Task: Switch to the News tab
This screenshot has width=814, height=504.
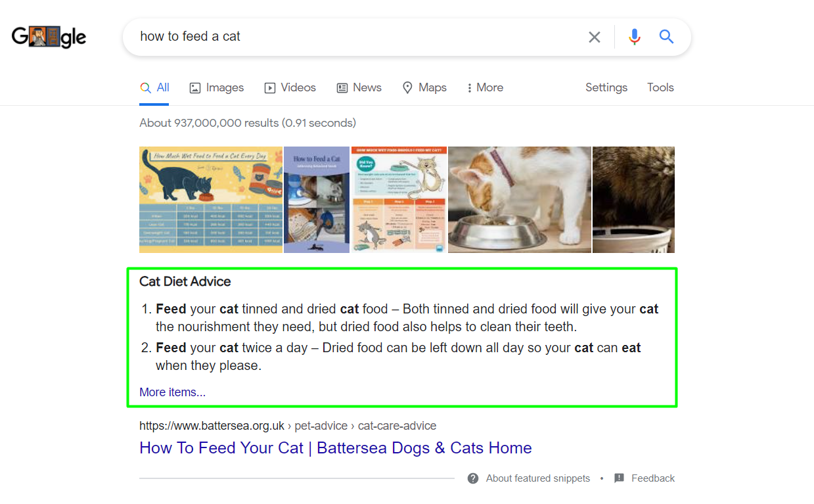Action: pyautogui.click(x=359, y=87)
